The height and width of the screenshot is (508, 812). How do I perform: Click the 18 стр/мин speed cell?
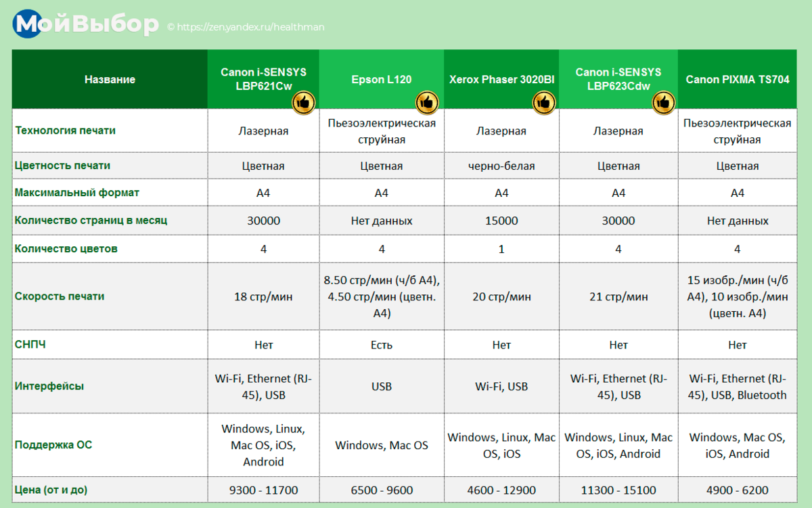[263, 296]
